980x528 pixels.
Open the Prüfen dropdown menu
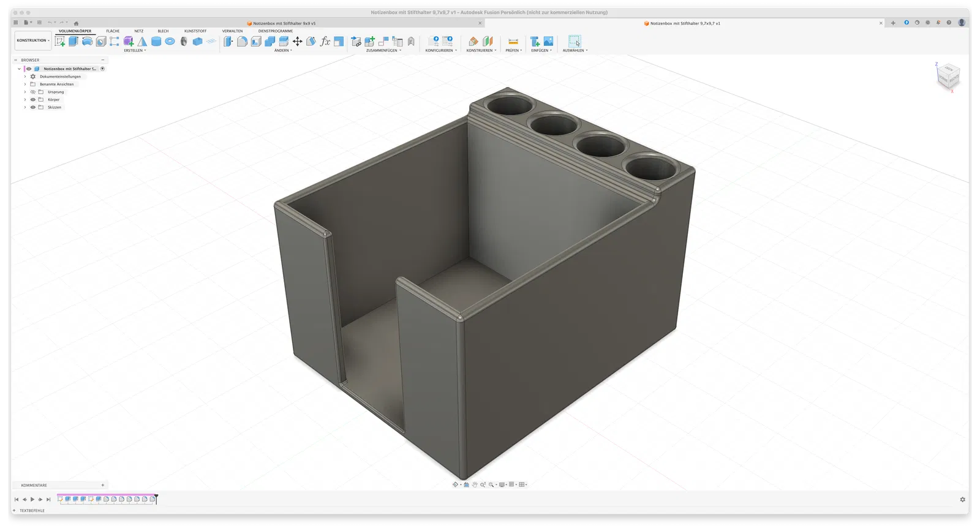pyautogui.click(x=514, y=50)
